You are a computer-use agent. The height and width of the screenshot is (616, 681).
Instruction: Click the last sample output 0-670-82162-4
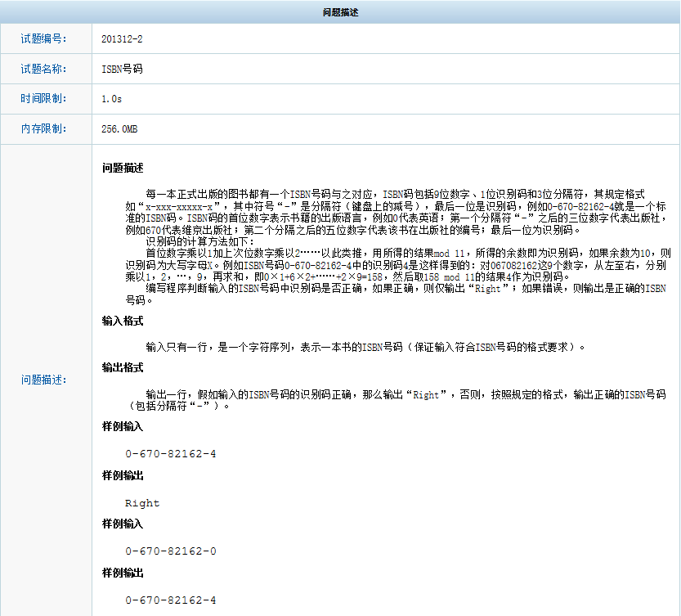click(x=171, y=600)
